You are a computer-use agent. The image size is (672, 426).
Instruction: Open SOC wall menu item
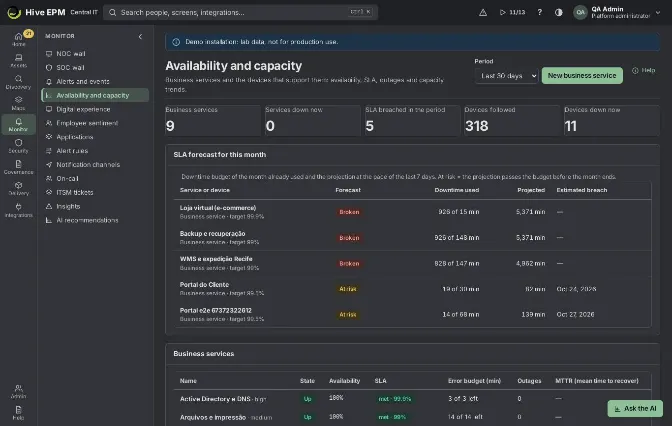(x=95, y=67)
